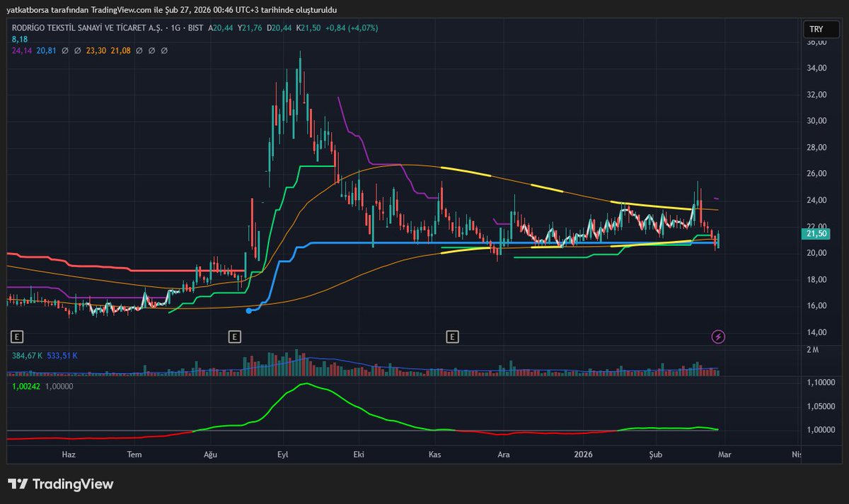Click the orange 21,08 indicator value
849x504 pixels.
click(x=122, y=50)
